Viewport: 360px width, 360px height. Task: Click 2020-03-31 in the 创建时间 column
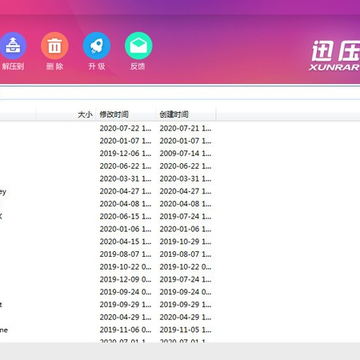click(185, 179)
